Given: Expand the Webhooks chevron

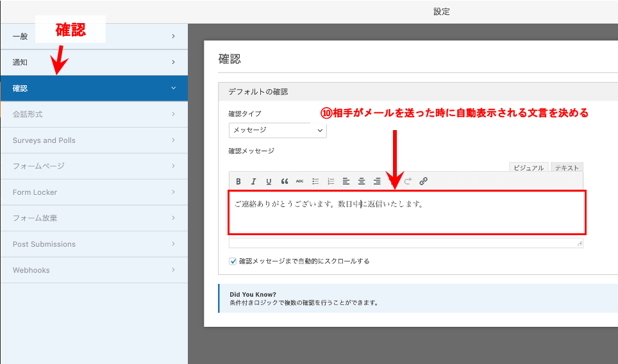Looking at the screenshot, I should point(174,270).
